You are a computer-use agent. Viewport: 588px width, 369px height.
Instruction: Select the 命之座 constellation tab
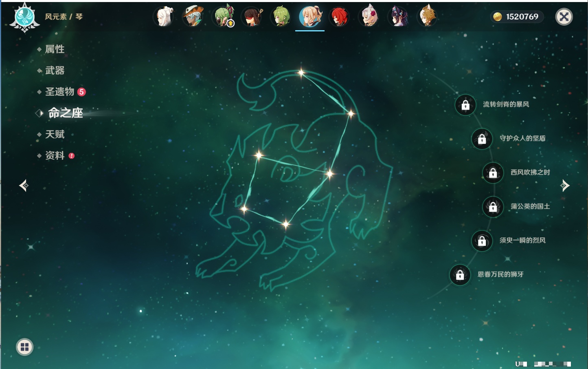65,113
